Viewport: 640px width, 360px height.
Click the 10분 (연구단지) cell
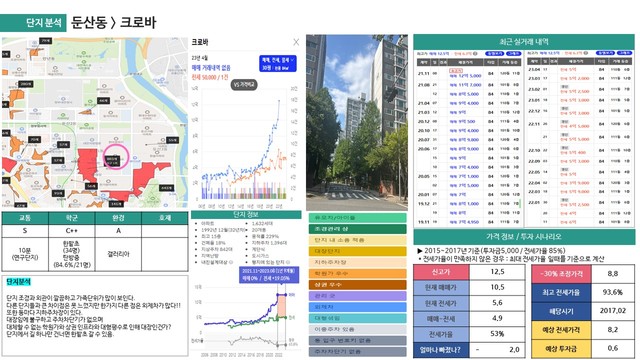(25, 254)
